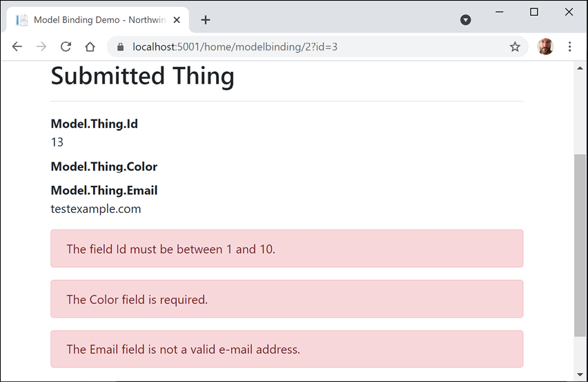
Task: Expand the circular down-arrow button in title bar
Action: 466,20
